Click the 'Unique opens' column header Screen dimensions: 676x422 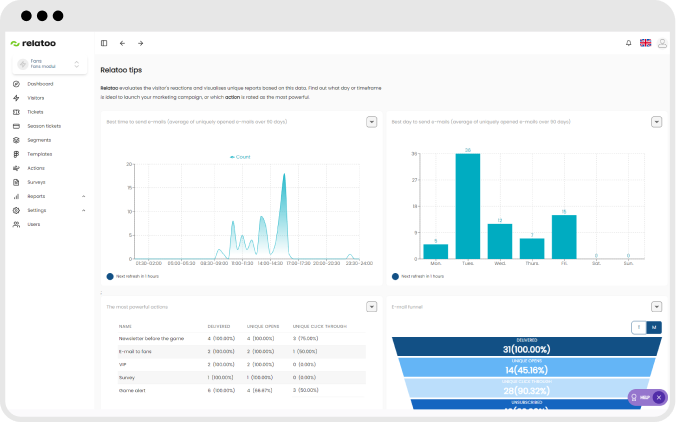pos(263,326)
